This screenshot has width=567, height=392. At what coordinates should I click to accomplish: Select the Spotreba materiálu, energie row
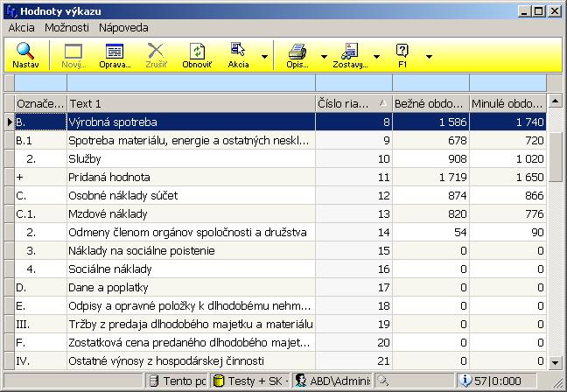coord(280,140)
